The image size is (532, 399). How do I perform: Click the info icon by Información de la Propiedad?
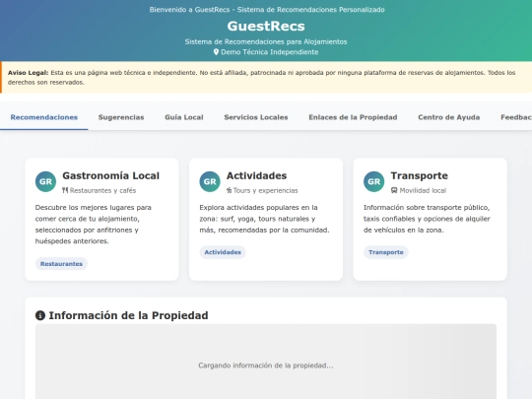click(x=40, y=315)
